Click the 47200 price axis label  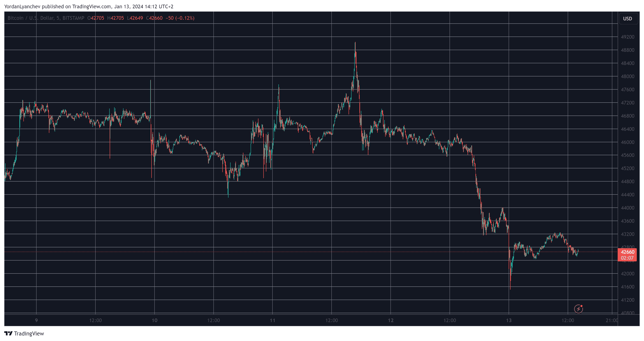627,103
